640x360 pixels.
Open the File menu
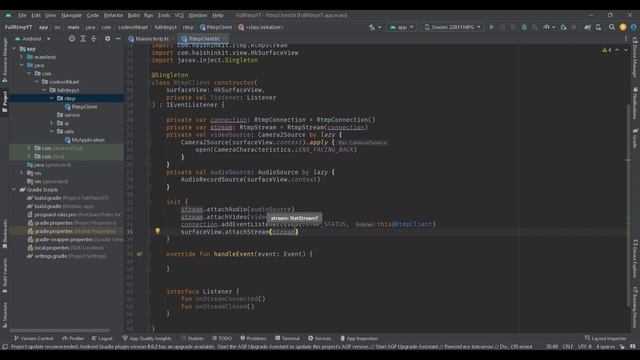(x=22, y=15)
